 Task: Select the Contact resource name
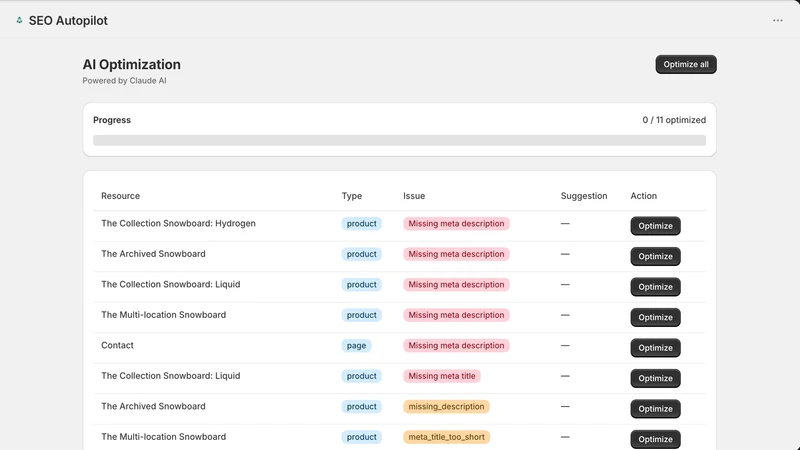117,345
